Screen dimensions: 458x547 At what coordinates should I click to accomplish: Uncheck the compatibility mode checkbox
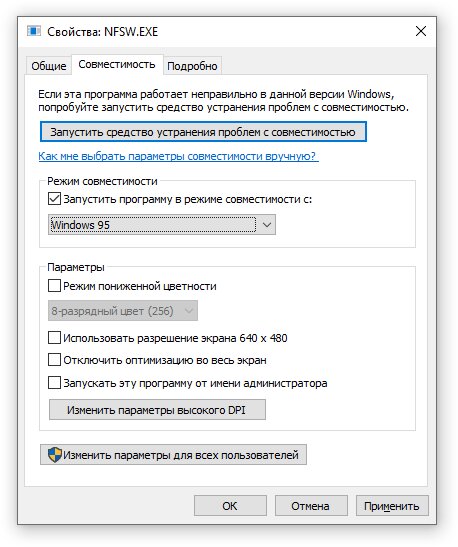(x=54, y=199)
